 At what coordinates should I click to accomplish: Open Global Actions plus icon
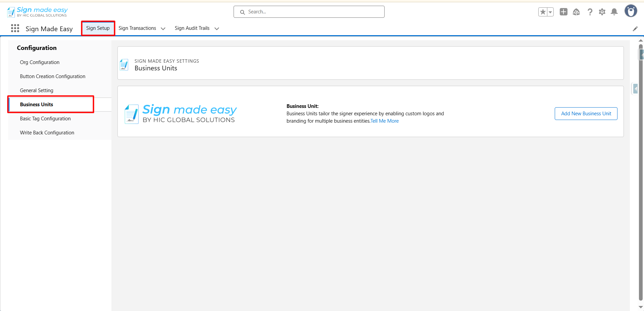click(563, 12)
